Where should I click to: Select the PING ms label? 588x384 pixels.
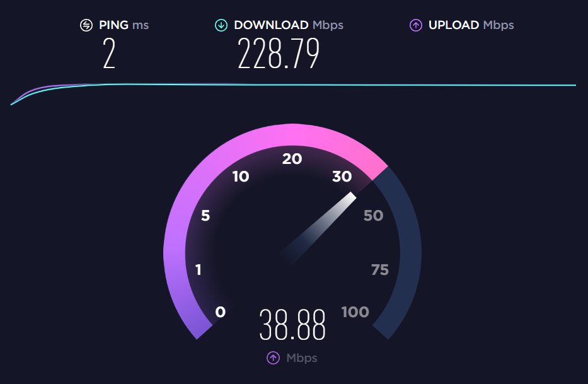124,25
